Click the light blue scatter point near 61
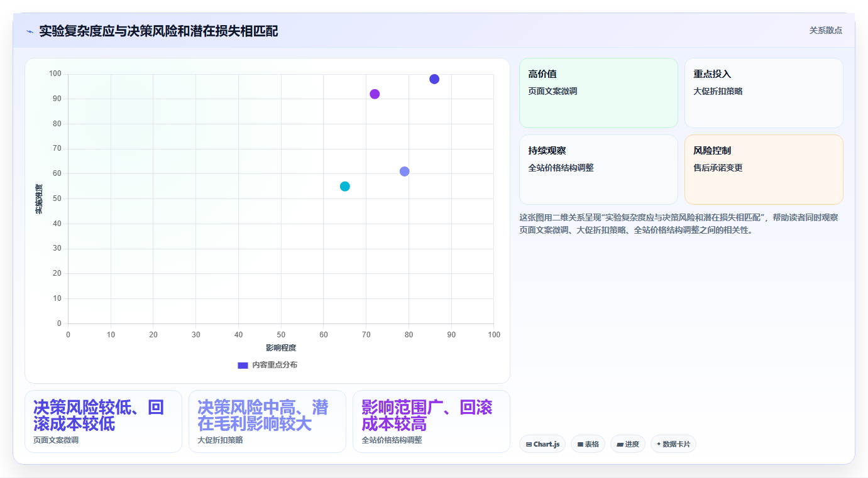The image size is (868, 478). coord(405,171)
